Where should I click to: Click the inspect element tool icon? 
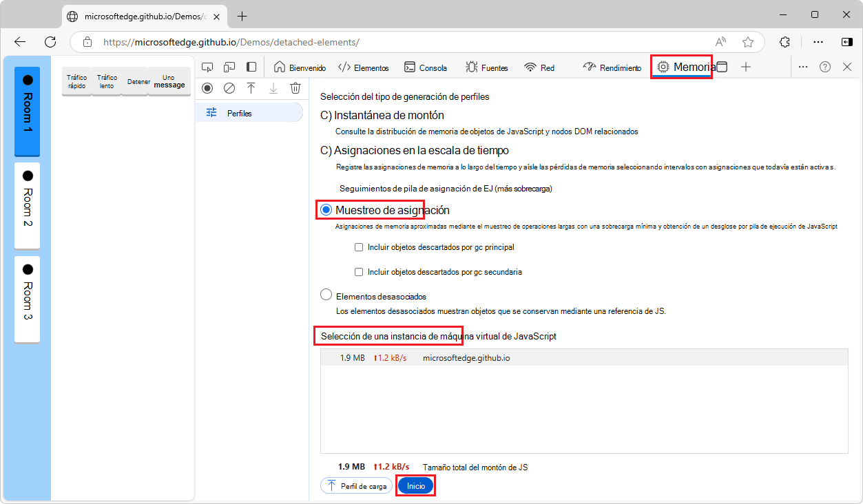click(x=207, y=67)
